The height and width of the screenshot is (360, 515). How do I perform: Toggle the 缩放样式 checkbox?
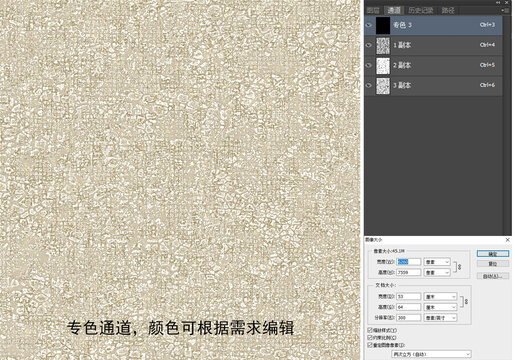[x=370, y=330]
